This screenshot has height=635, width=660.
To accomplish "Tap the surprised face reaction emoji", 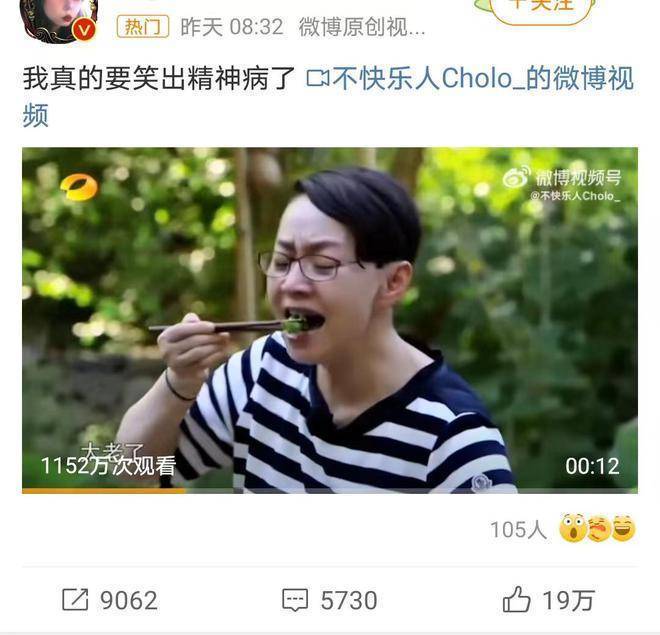I will pos(572,528).
